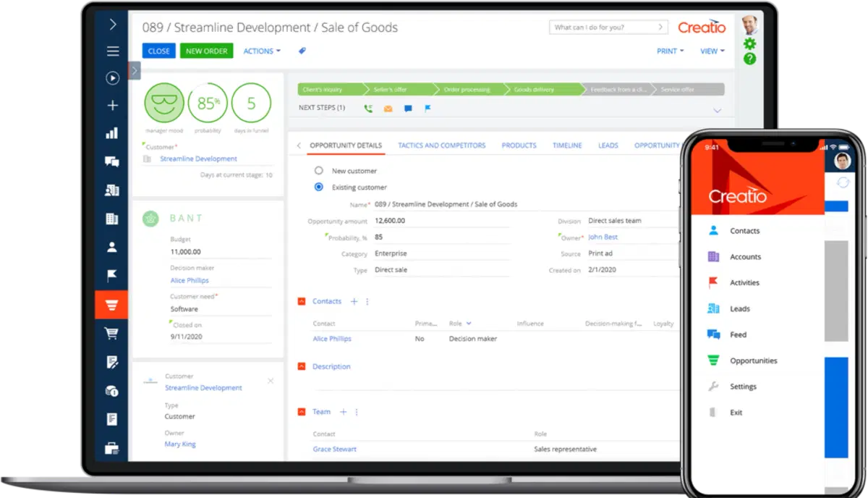Screen dimensions: 868x498
Task: Open the Print dropdown menu
Action: click(x=670, y=51)
